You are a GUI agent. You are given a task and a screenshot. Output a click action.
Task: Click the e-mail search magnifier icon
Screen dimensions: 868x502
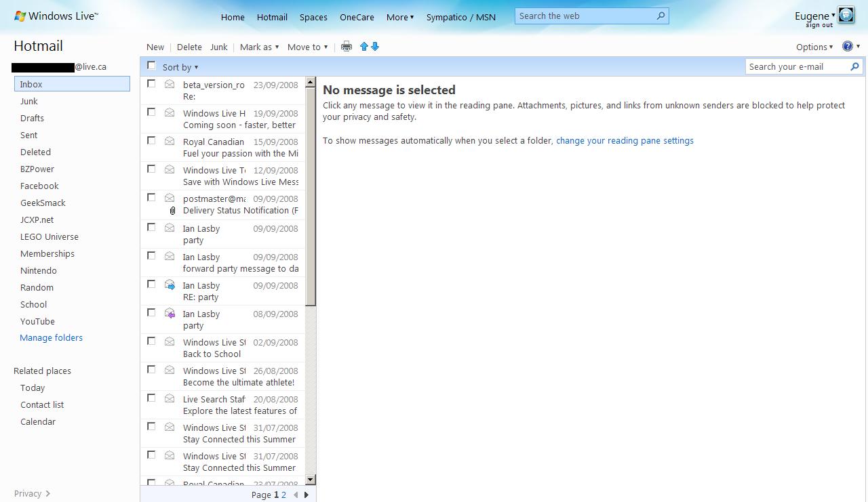pyautogui.click(x=855, y=66)
